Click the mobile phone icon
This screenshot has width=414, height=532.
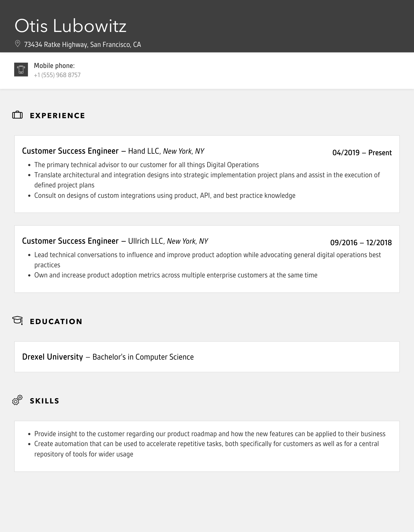[x=21, y=69]
